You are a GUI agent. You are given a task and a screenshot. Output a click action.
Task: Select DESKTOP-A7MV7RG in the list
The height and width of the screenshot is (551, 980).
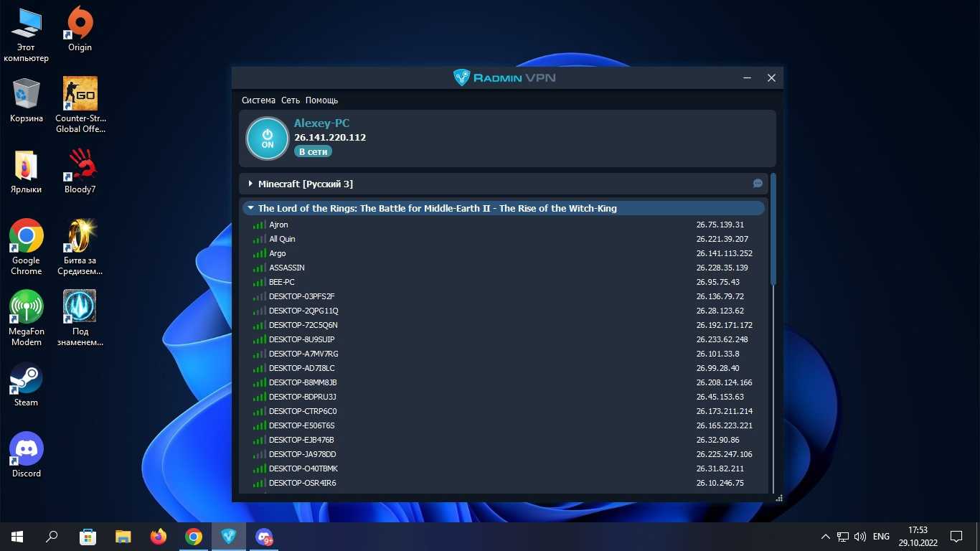tap(503, 354)
